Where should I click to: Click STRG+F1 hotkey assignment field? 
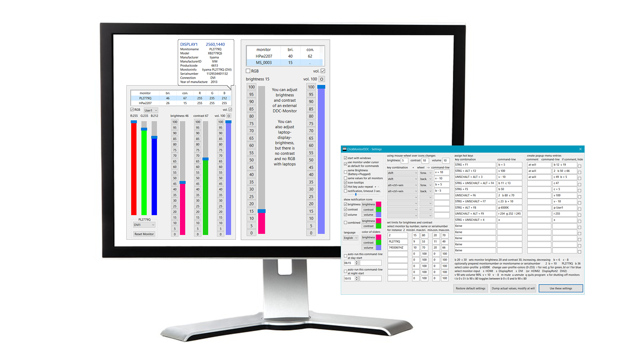(x=474, y=165)
